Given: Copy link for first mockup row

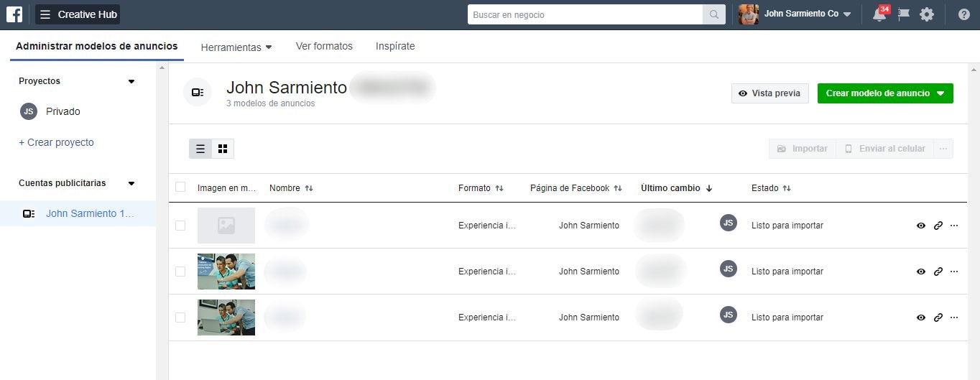Looking at the screenshot, I should [x=938, y=226].
